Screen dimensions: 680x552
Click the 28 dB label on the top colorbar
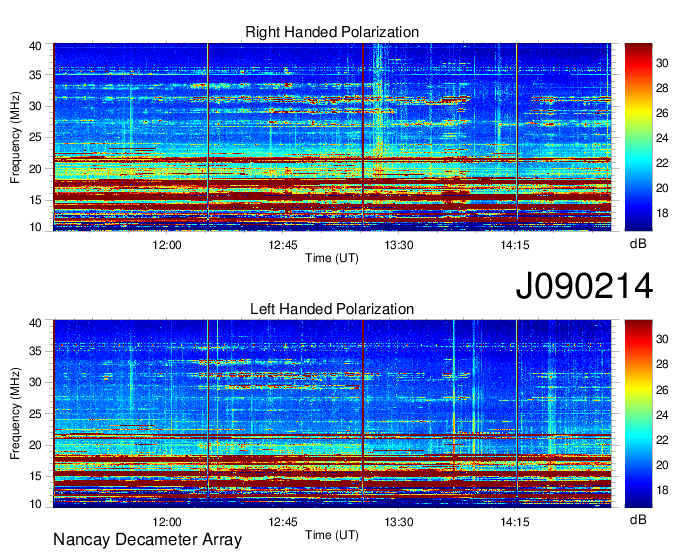[662, 88]
